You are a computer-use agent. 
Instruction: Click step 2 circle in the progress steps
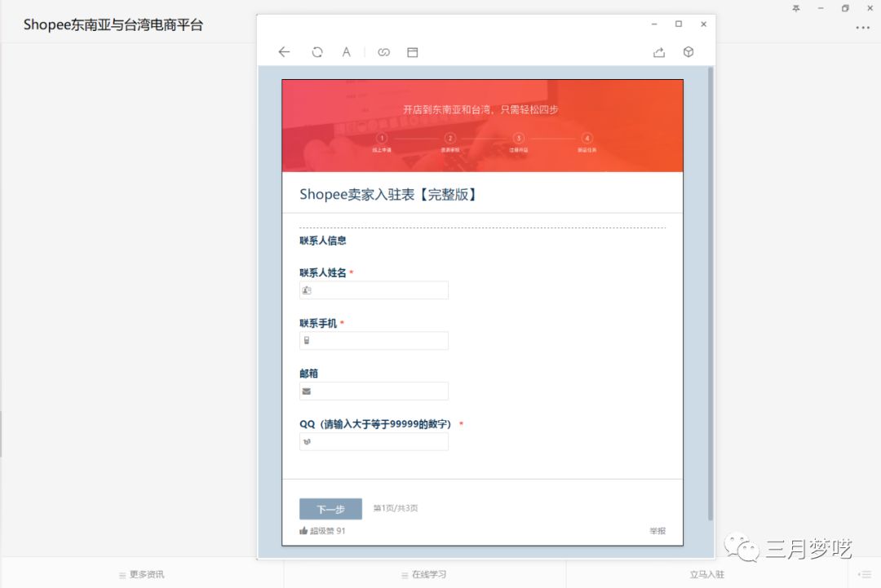[x=449, y=139]
